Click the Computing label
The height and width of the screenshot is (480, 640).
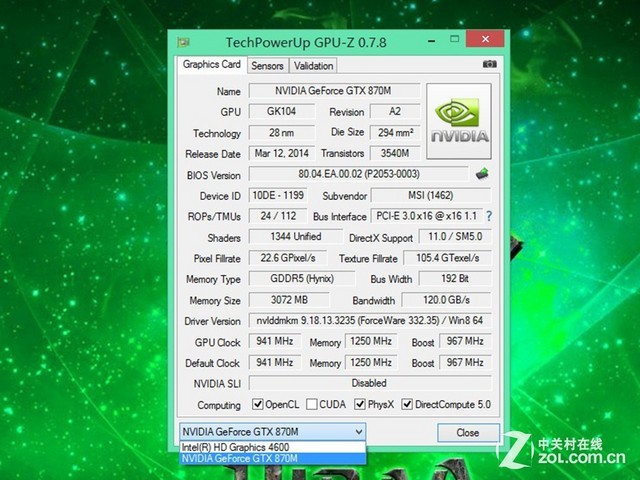click(x=219, y=405)
